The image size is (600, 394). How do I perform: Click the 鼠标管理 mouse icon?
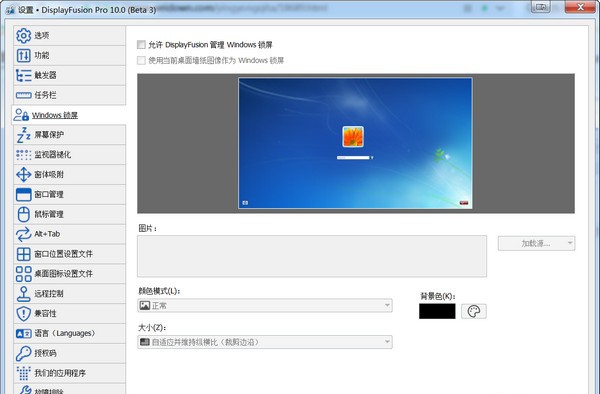[x=23, y=214]
